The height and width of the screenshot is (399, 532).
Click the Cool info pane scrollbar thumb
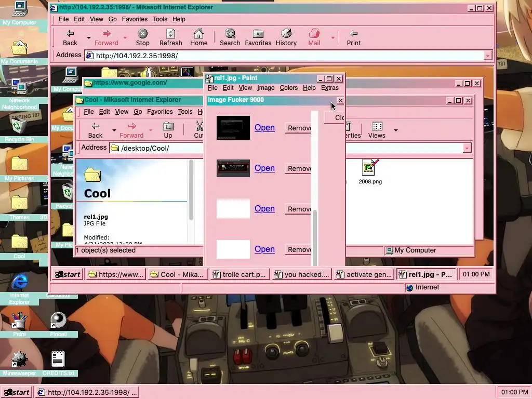191,190
